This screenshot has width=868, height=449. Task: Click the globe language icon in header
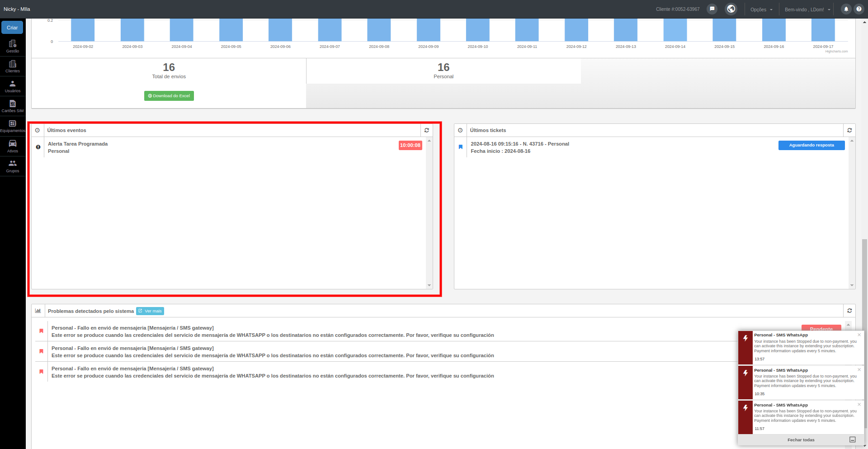tap(731, 9)
